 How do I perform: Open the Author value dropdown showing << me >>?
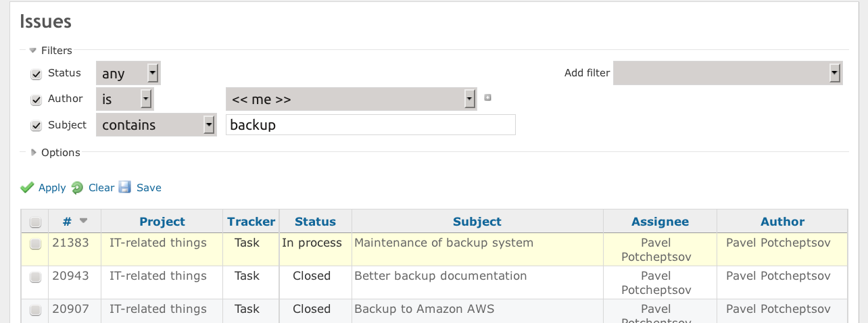click(351, 99)
